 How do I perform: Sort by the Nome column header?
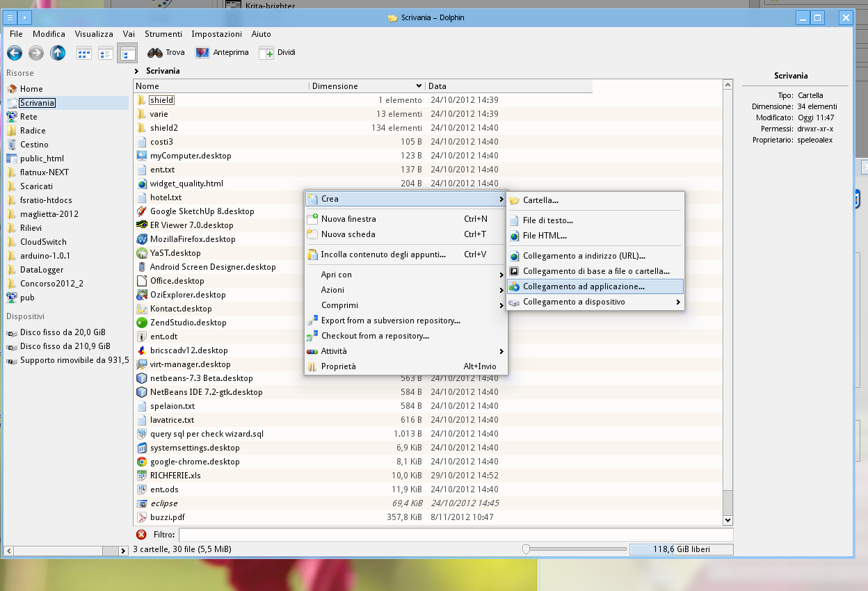tap(221, 86)
